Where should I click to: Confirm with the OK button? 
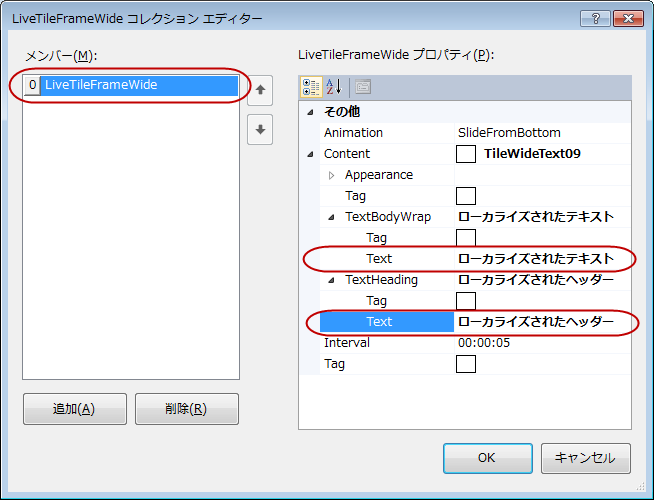click(x=488, y=458)
